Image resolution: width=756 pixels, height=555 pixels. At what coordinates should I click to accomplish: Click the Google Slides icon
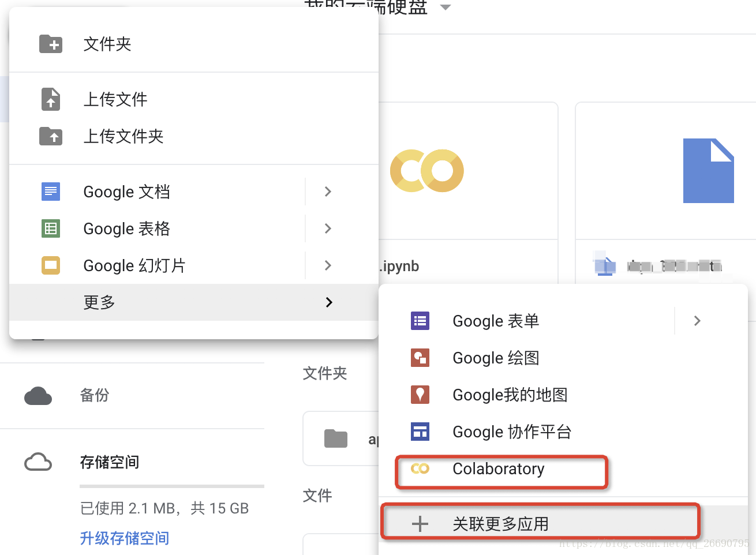(x=51, y=265)
